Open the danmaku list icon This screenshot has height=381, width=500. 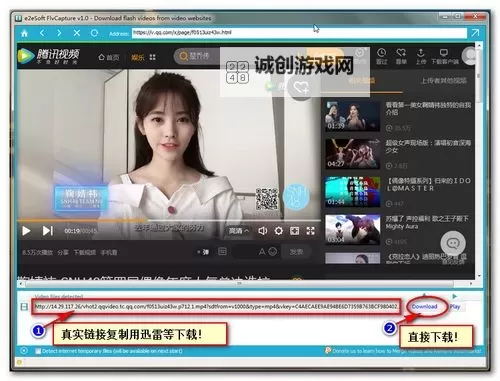pyautogui.click(x=222, y=252)
